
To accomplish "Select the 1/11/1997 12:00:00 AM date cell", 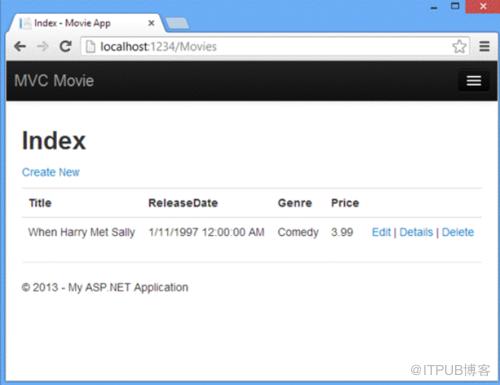I will (x=207, y=232).
